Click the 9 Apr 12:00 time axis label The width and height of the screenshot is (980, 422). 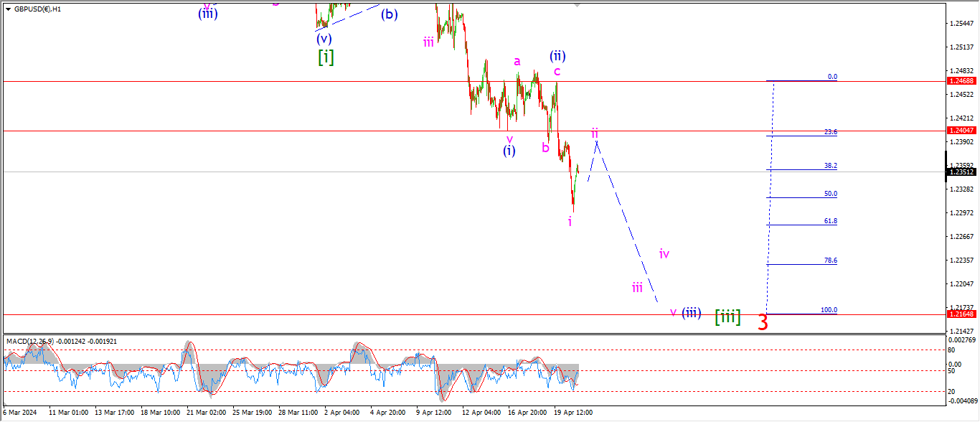[x=433, y=413]
